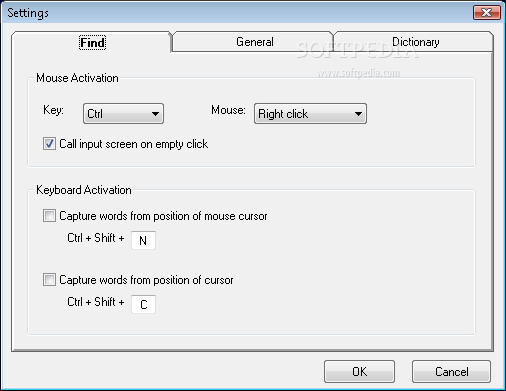Click the Mouse: label text
The width and height of the screenshot is (506, 391).
(228, 110)
